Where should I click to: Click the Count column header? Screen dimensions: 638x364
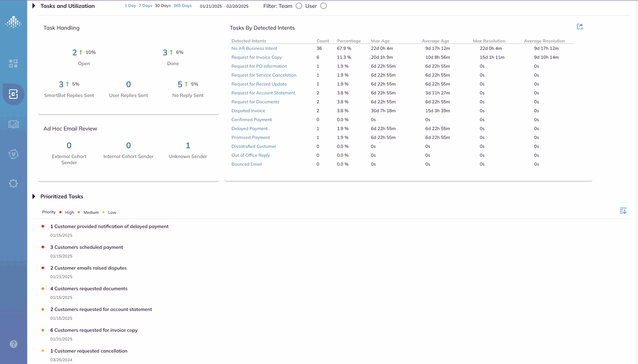coord(323,41)
